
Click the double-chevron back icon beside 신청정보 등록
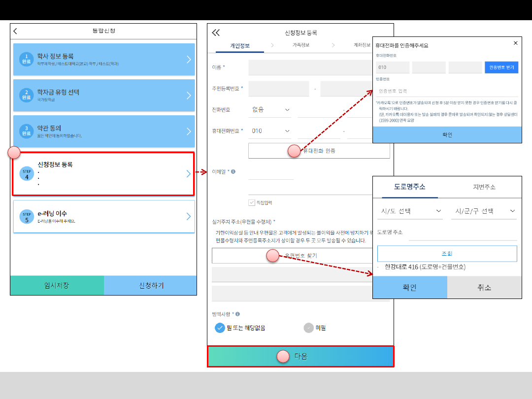pos(216,33)
